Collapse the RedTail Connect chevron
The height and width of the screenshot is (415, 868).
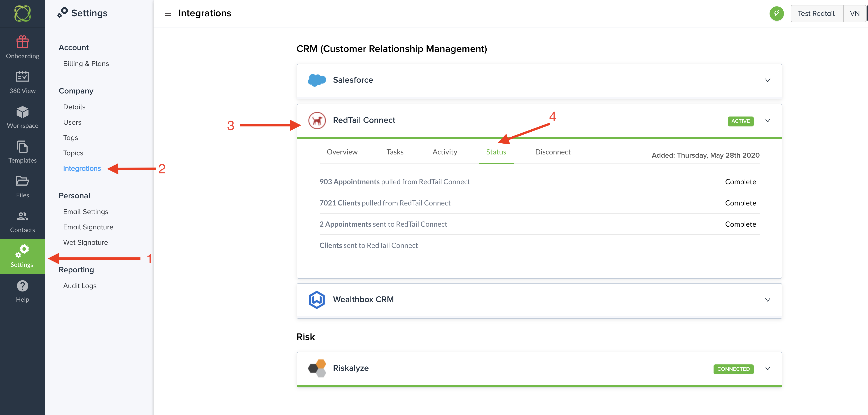point(768,120)
